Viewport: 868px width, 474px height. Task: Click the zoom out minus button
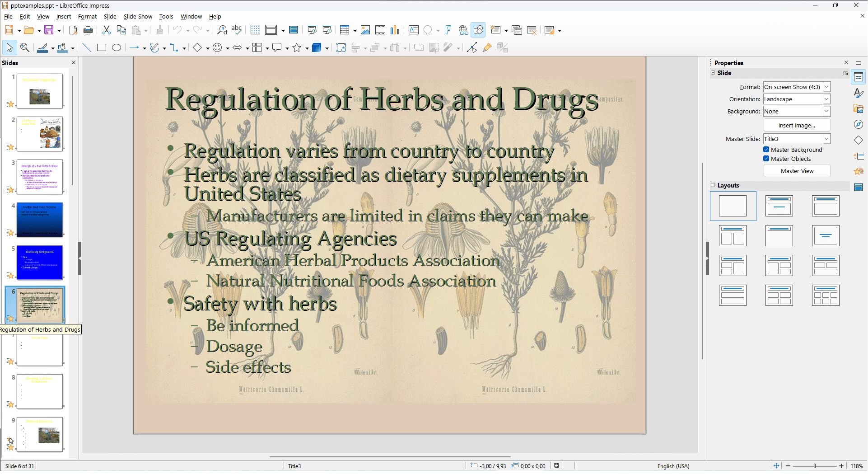coord(788,466)
